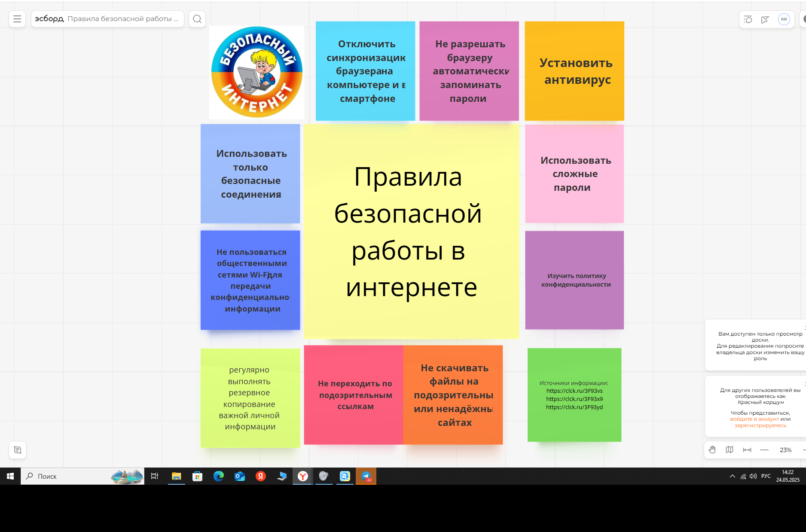Open the hamburger main menu
The width and height of the screenshot is (806, 532).
point(17,19)
